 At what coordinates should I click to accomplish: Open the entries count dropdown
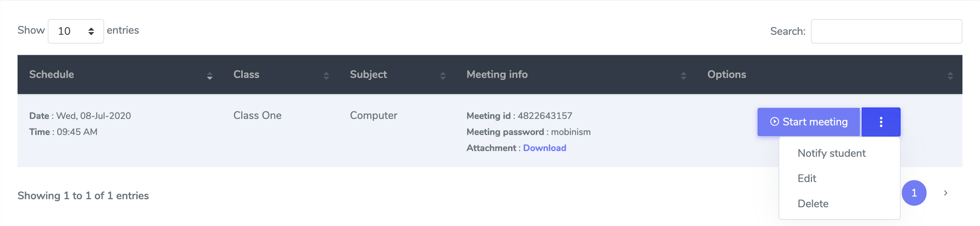click(76, 31)
